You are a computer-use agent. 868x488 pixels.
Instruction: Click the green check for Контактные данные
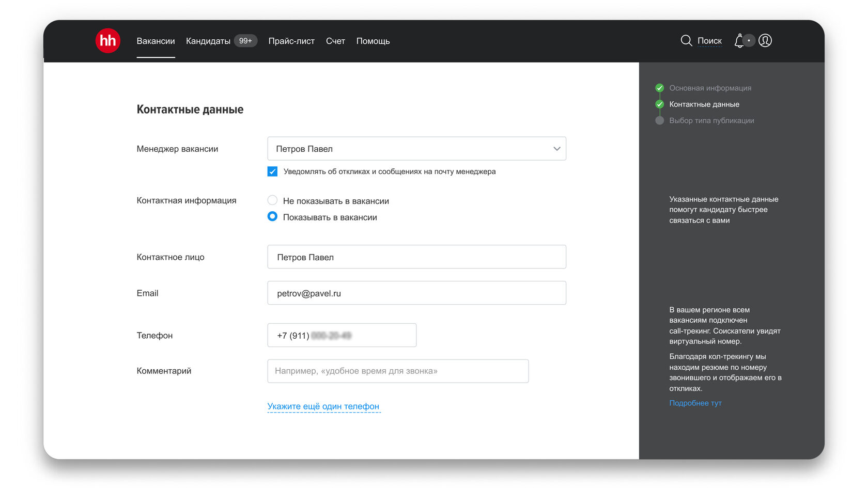click(x=660, y=104)
